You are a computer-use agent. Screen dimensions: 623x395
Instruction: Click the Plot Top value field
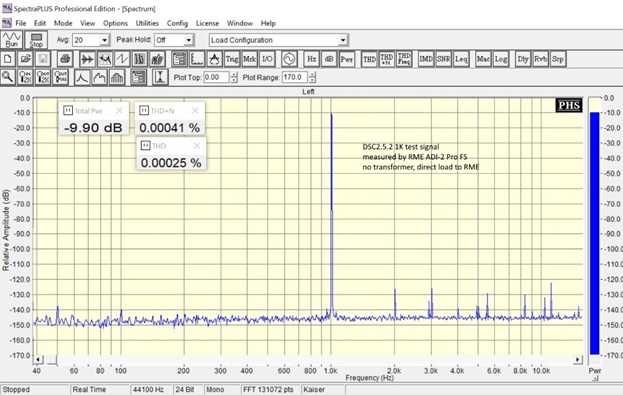[x=216, y=77]
